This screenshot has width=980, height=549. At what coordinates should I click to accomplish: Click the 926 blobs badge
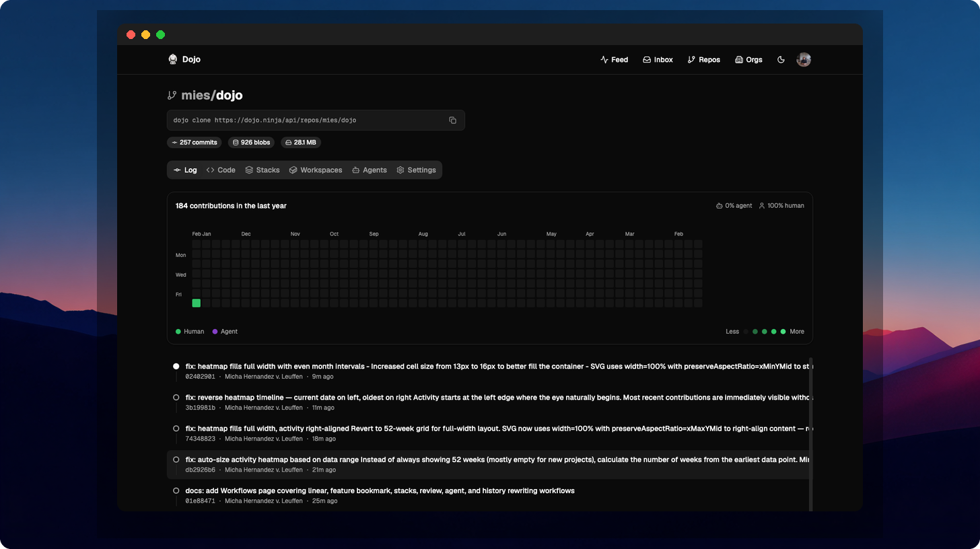tap(251, 142)
